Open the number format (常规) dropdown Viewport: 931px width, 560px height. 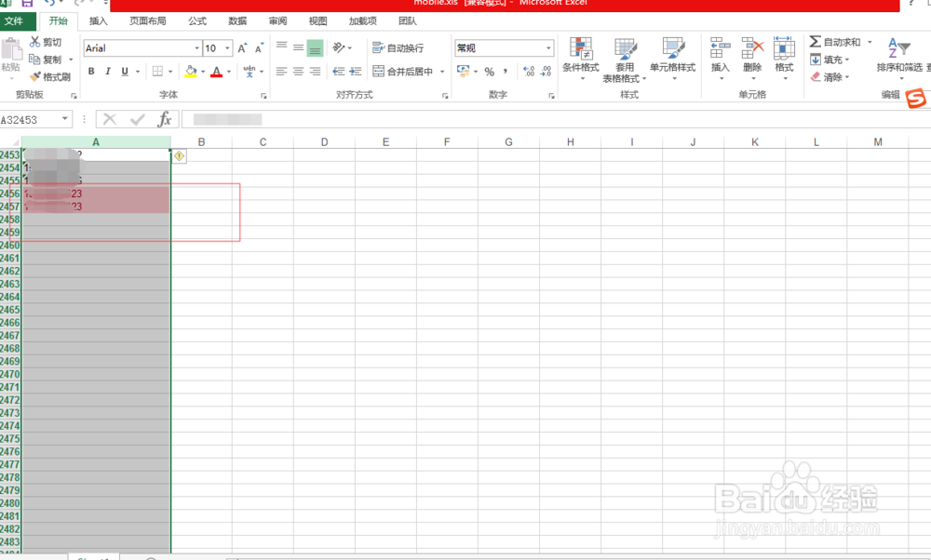548,48
